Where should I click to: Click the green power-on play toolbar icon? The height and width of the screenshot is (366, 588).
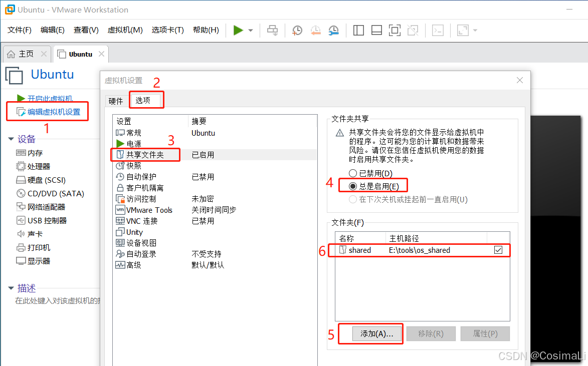pyautogui.click(x=238, y=31)
